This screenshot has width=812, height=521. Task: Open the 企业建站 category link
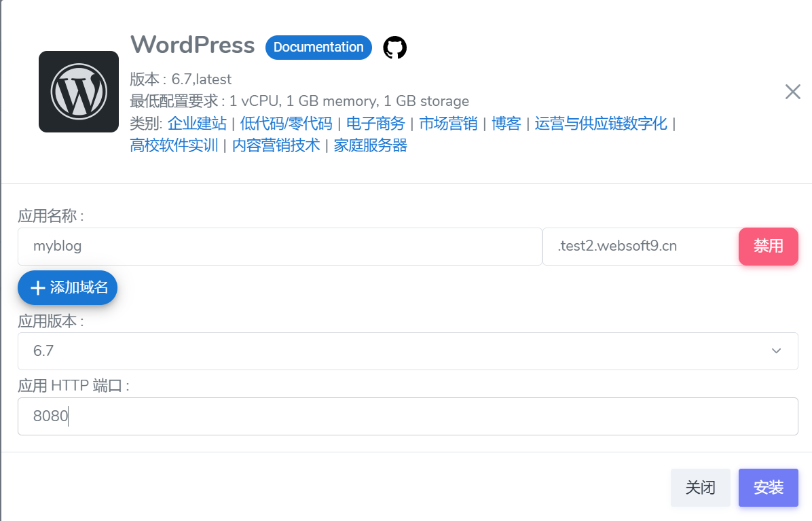(198, 123)
